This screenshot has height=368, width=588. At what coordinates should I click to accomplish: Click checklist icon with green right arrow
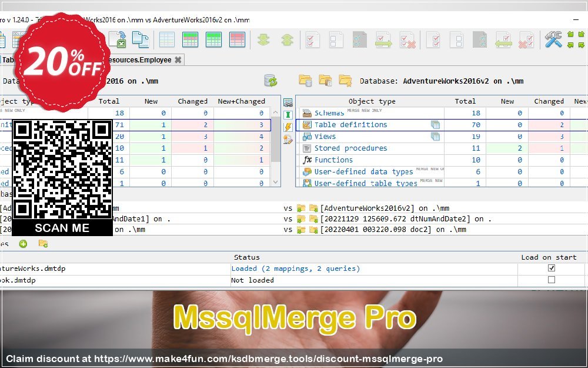pyautogui.click(x=383, y=39)
